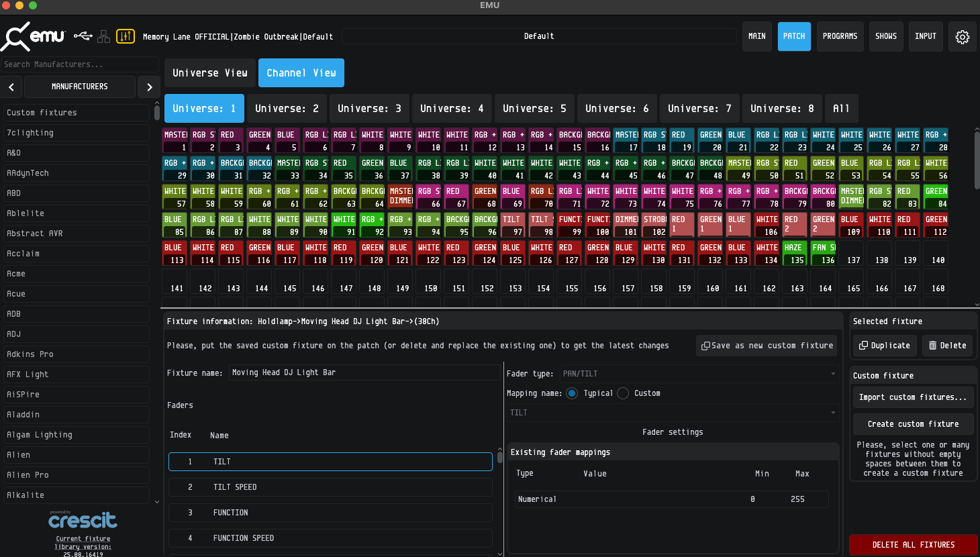Select the Universe: 4 tab
The width and height of the screenshot is (980, 557).
452,109
